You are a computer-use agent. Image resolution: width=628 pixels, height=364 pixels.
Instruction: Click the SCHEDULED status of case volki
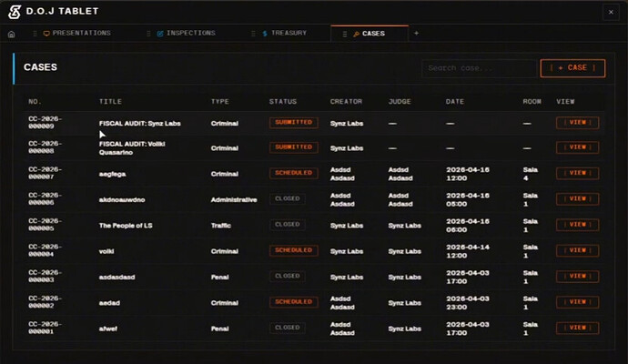(294, 250)
